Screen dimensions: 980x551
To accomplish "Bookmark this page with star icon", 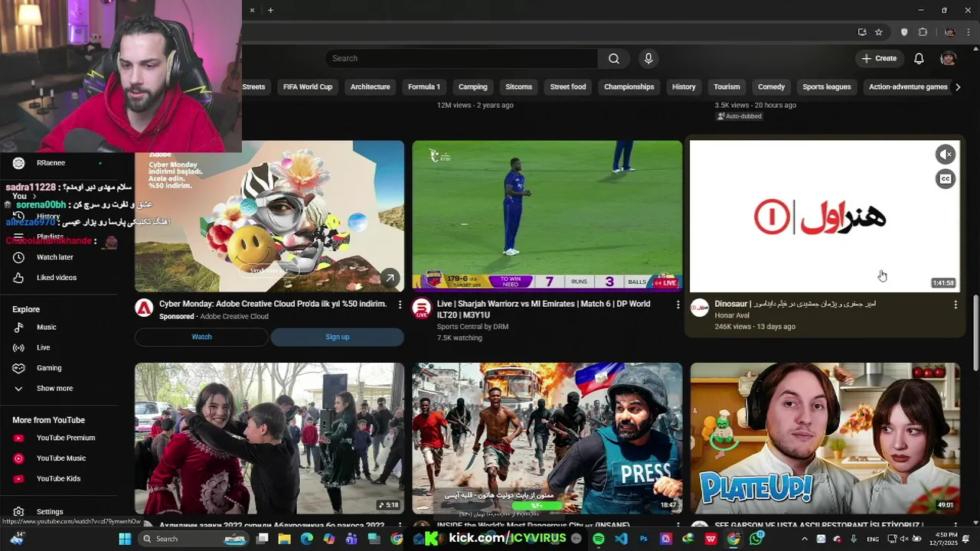I will coord(879,32).
